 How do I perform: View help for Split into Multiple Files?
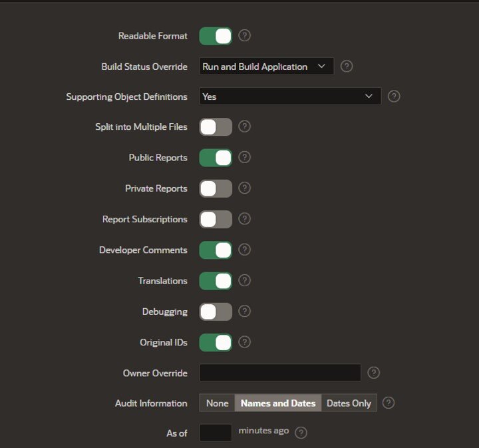point(244,126)
